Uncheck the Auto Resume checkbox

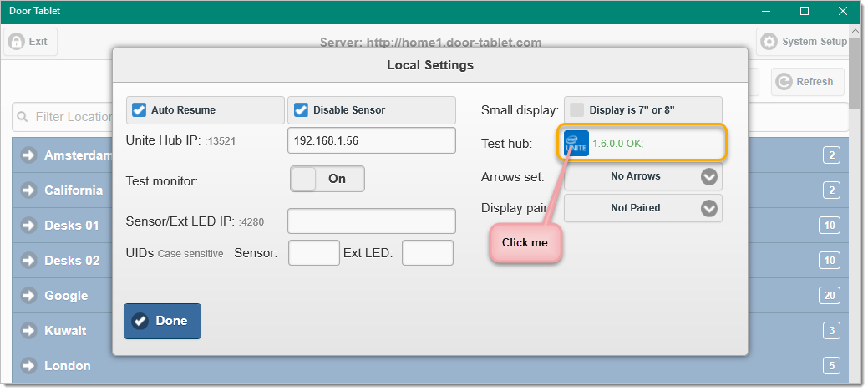(139, 109)
